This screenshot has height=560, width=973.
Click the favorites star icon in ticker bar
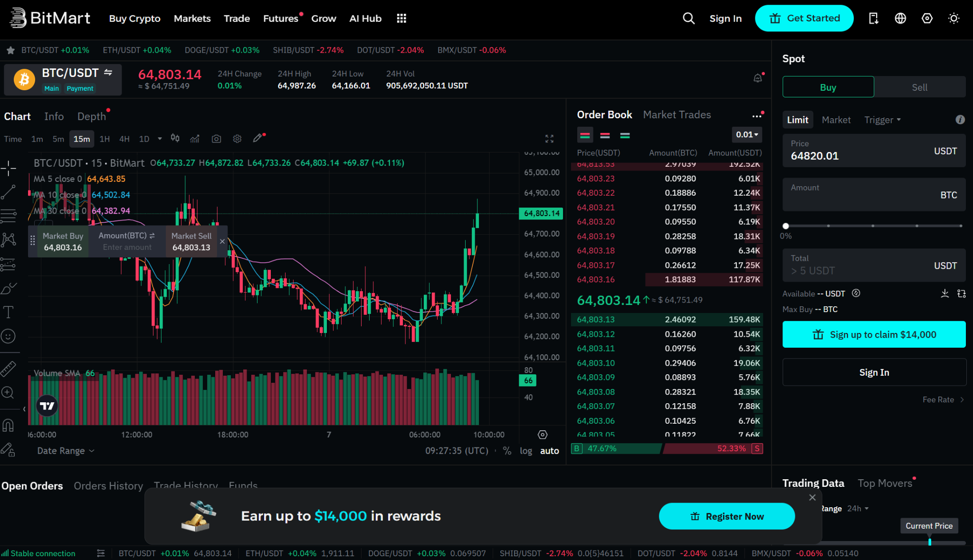click(10, 50)
